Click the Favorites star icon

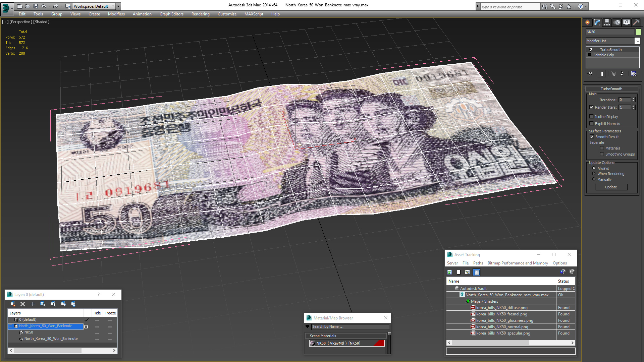click(x=569, y=6)
